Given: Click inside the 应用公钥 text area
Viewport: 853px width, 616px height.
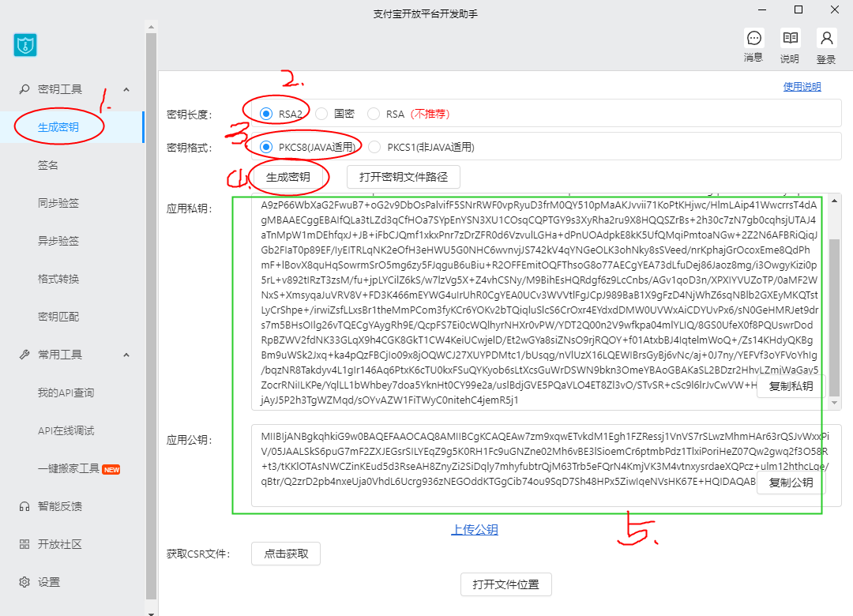Looking at the screenshot, I should click(x=547, y=466).
